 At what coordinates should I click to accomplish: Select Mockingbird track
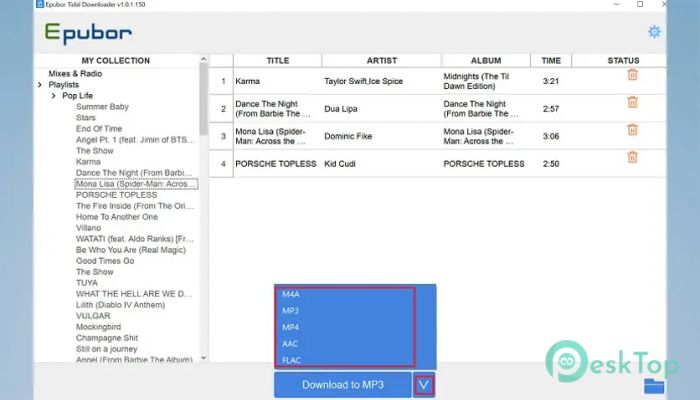(x=98, y=327)
